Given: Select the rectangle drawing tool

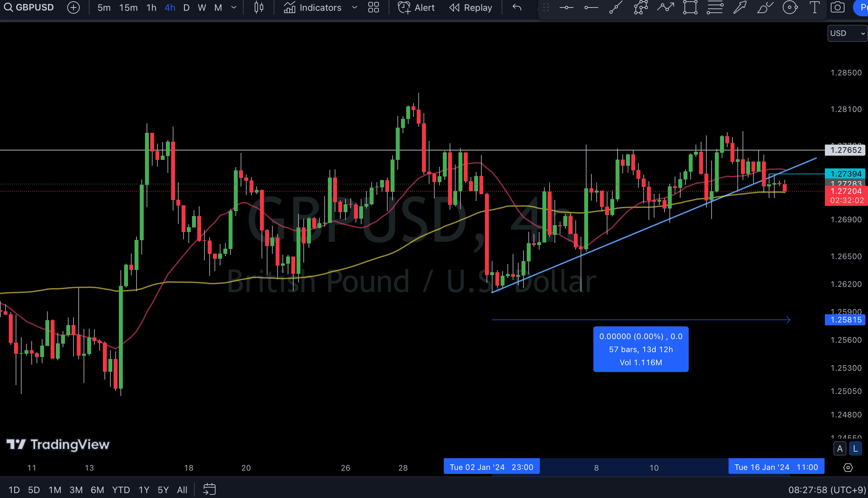Looking at the screenshot, I should point(690,8).
